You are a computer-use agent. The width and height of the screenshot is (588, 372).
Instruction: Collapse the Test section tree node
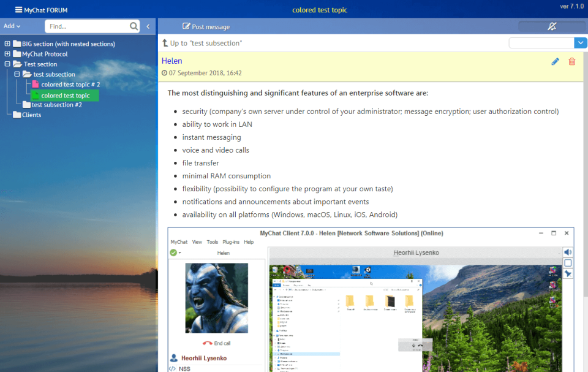coord(7,64)
